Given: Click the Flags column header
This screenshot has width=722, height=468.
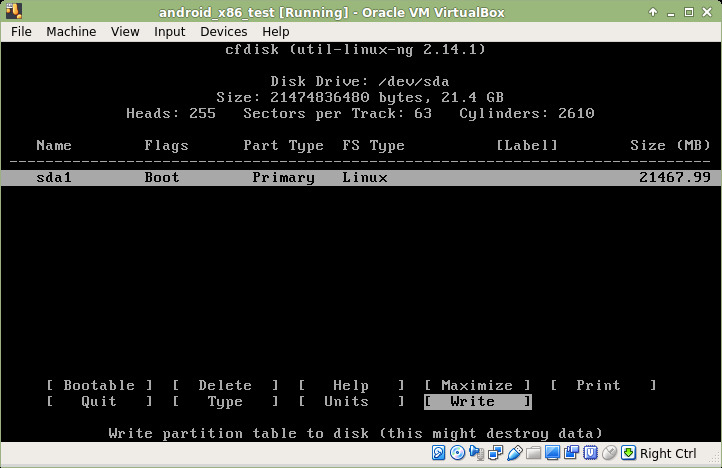Looking at the screenshot, I should pyautogui.click(x=166, y=145).
